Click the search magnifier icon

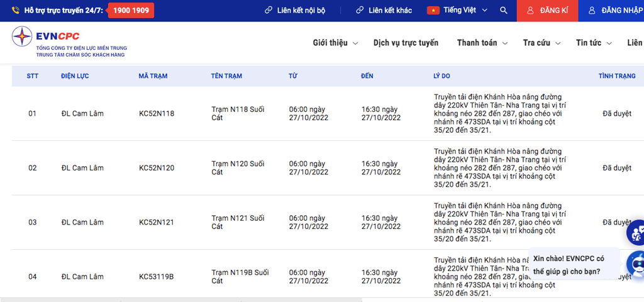(x=503, y=11)
